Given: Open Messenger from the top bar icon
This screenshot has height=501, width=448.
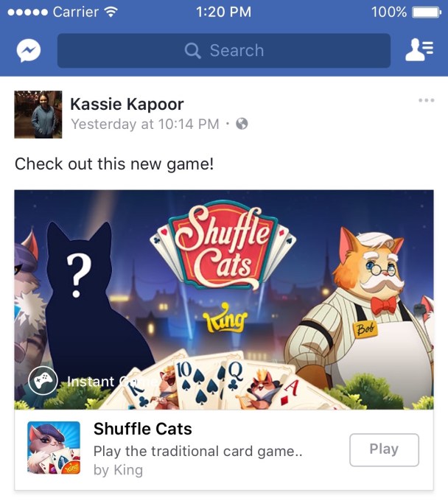Looking at the screenshot, I should 29,51.
